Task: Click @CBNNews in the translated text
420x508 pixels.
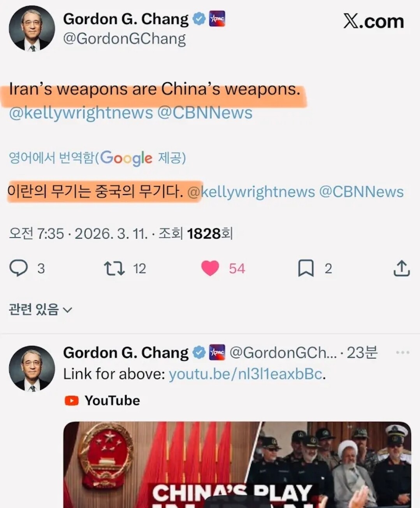Action: 361,192
